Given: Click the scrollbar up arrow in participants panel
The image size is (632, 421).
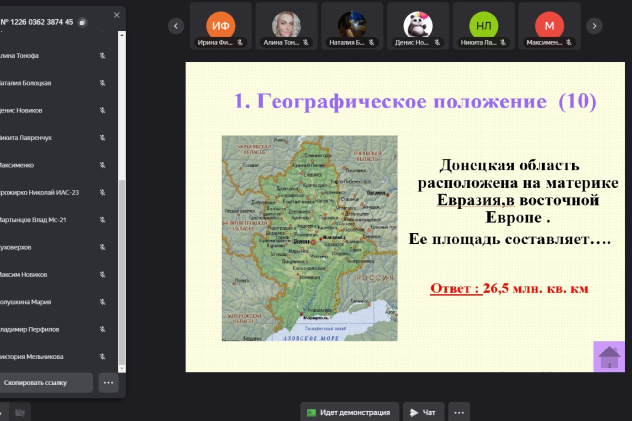Looking at the screenshot, I should [x=122, y=35].
